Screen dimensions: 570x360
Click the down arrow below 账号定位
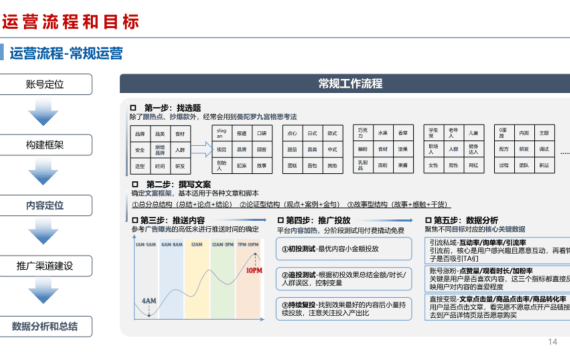click(x=43, y=113)
